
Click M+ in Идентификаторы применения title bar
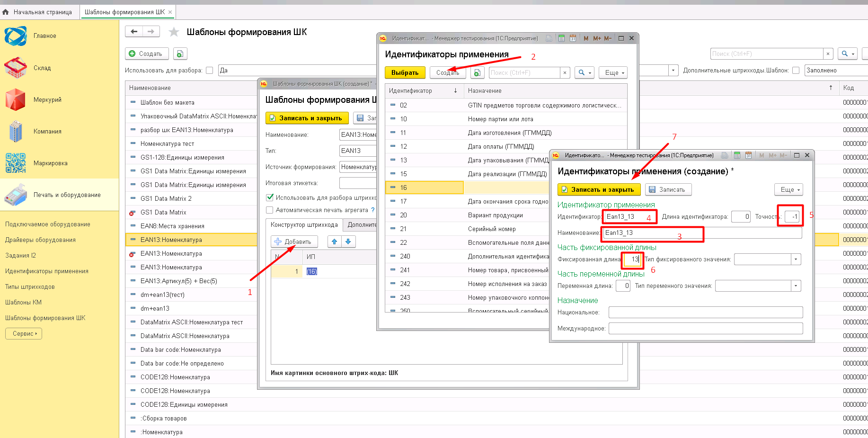597,38
